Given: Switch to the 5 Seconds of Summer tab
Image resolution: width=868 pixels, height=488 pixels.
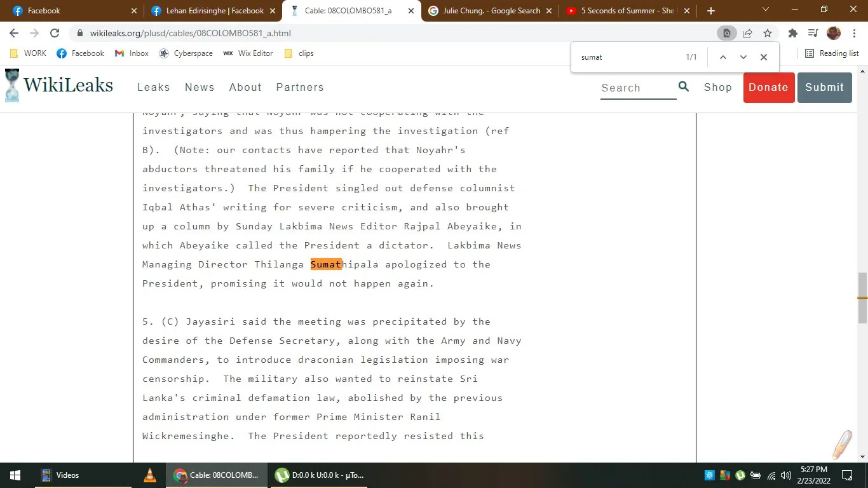Looking at the screenshot, I should tap(628, 11).
